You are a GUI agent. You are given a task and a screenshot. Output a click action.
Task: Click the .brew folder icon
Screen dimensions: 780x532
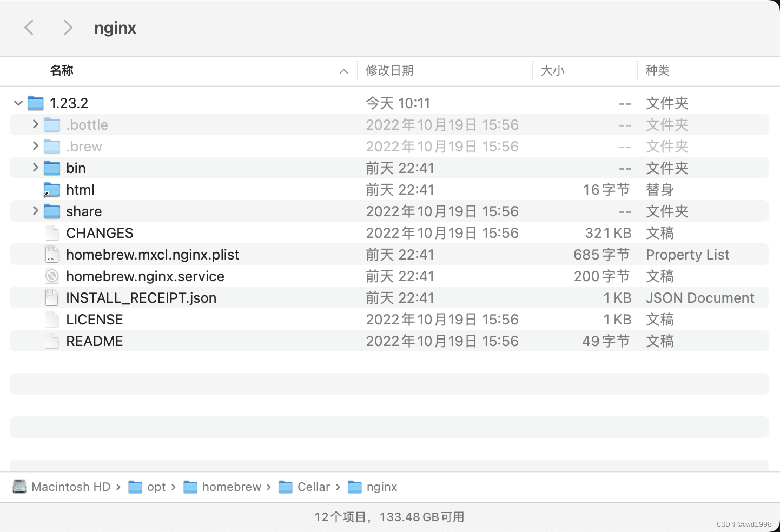point(52,146)
